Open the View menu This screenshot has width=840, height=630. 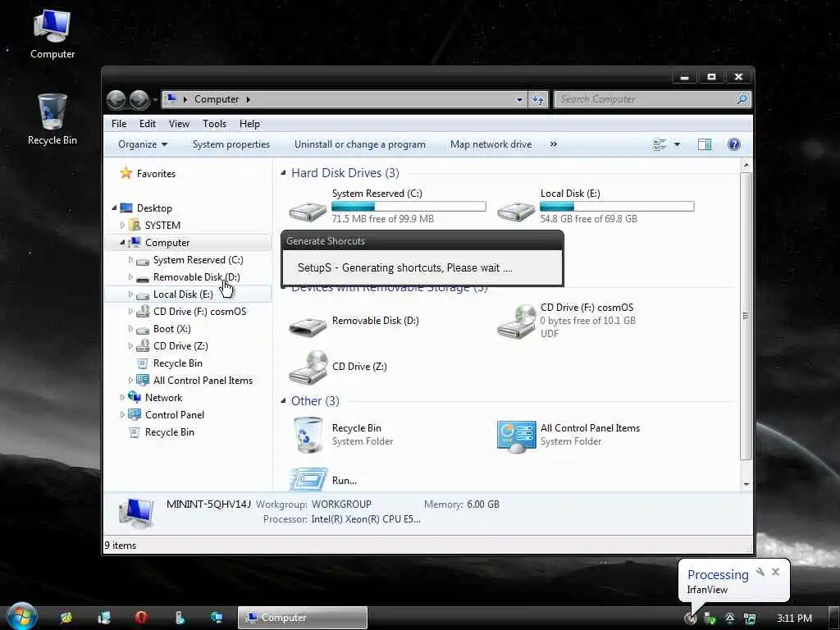point(179,124)
